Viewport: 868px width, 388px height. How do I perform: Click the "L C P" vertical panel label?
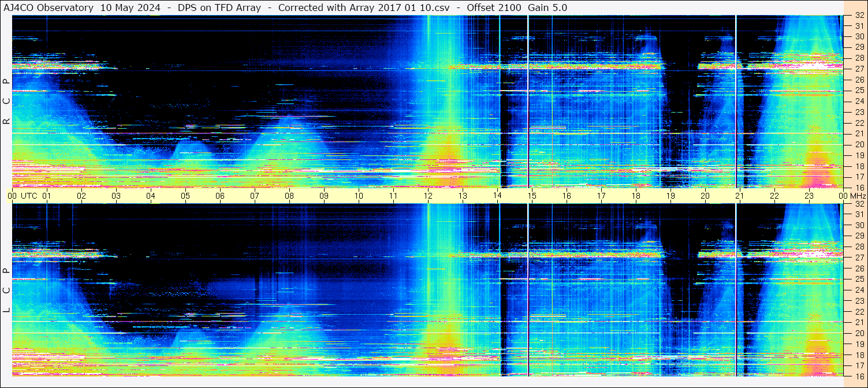pyautogui.click(x=6, y=291)
